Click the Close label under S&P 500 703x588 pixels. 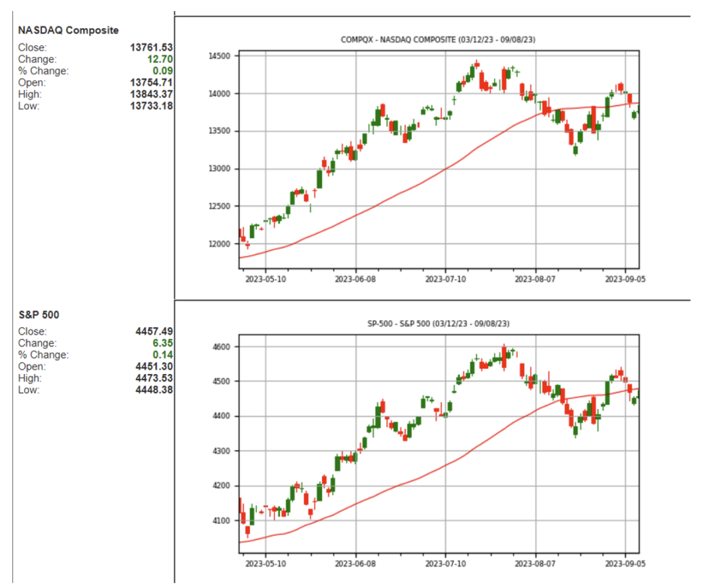tap(32, 331)
